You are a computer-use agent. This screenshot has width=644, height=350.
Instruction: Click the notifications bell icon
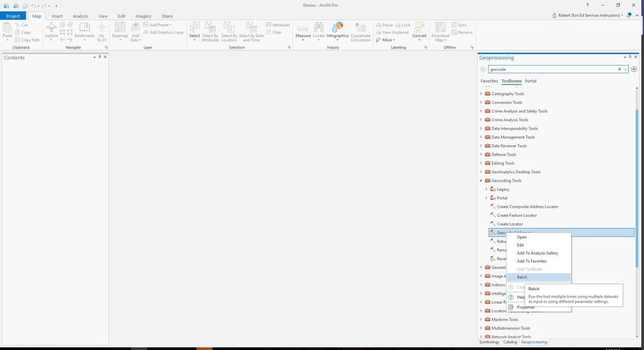click(629, 15)
